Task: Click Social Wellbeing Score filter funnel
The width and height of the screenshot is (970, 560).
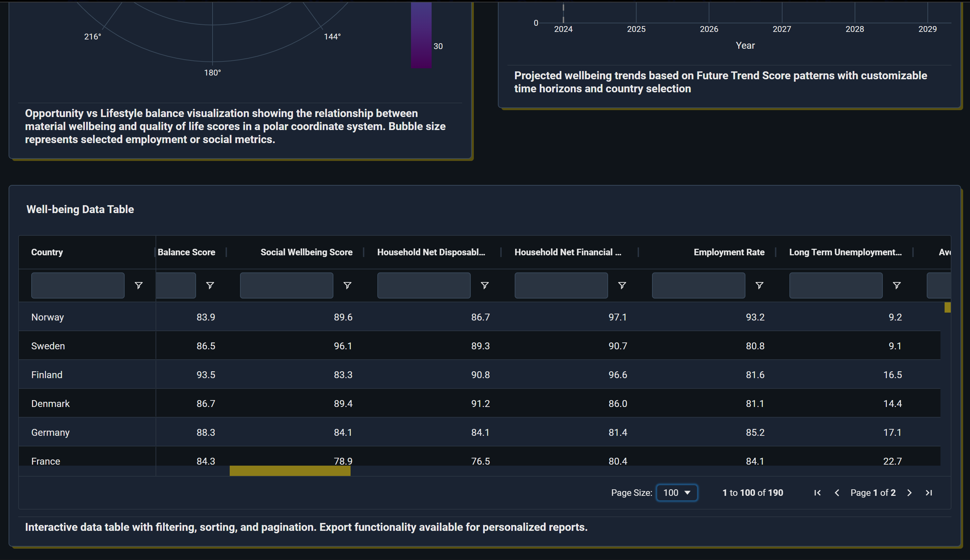Action: (x=347, y=285)
